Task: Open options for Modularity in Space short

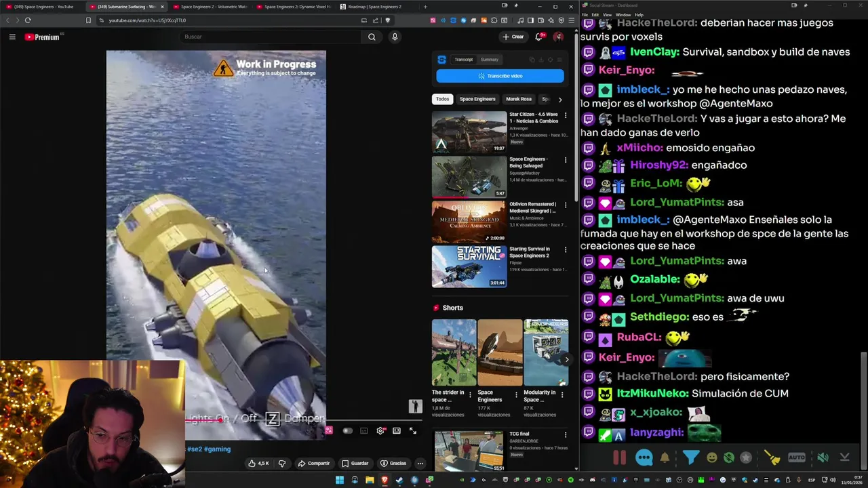Action: (x=562, y=394)
